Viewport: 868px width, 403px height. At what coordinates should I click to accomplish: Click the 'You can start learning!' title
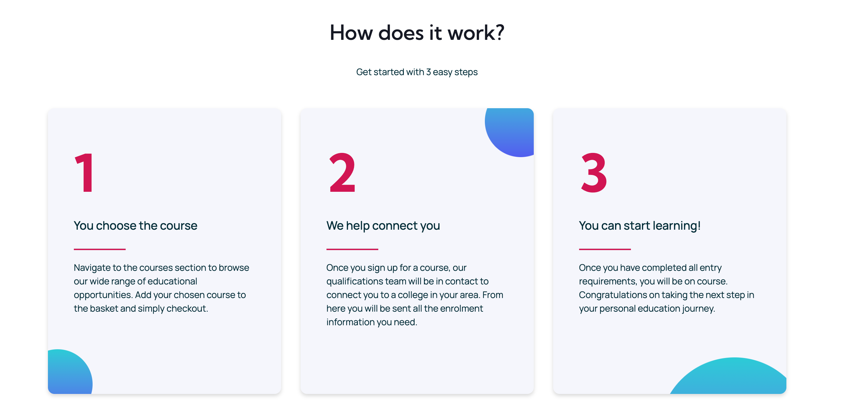(640, 225)
